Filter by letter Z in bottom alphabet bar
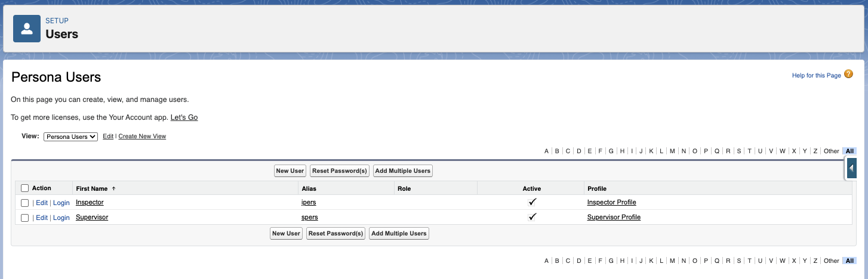The image size is (868, 279). click(815, 261)
